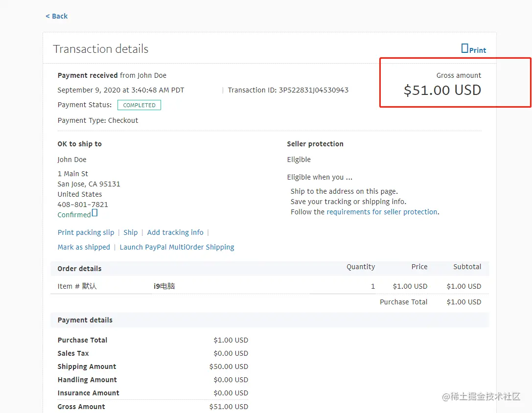Click the Seller protection heading
The height and width of the screenshot is (413, 532).
[315, 144]
